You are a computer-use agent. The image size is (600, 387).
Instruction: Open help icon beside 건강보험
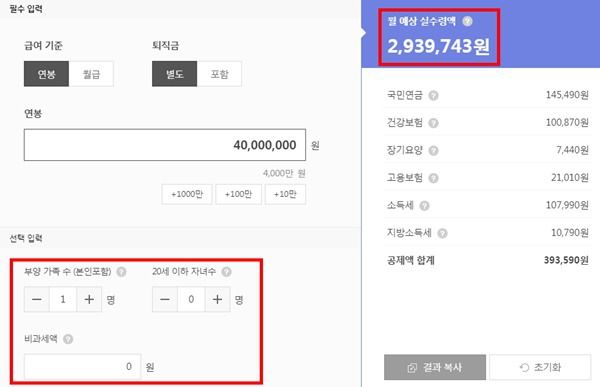tap(433, 123)
